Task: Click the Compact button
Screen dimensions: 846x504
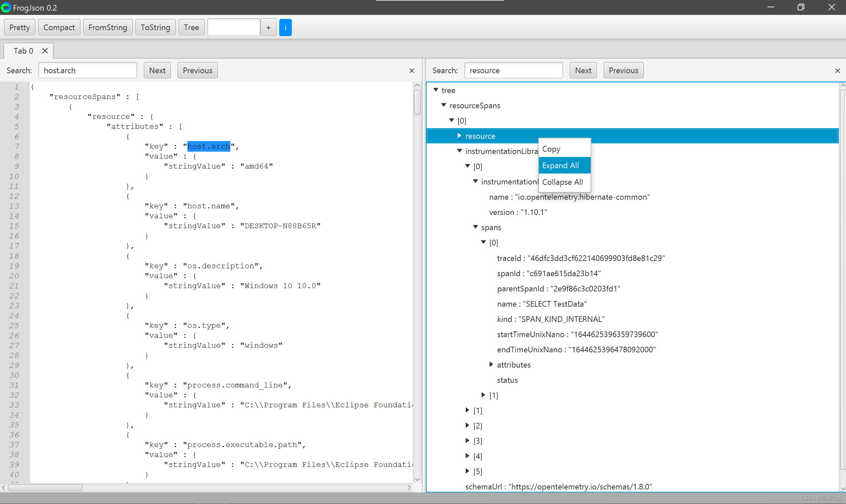Action: [59, 27]
